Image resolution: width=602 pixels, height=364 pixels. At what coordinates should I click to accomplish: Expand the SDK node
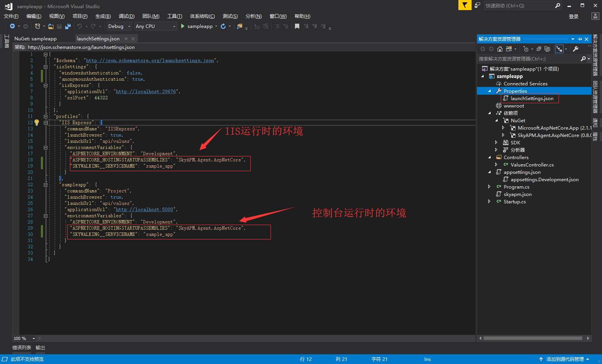click(496, 142)
